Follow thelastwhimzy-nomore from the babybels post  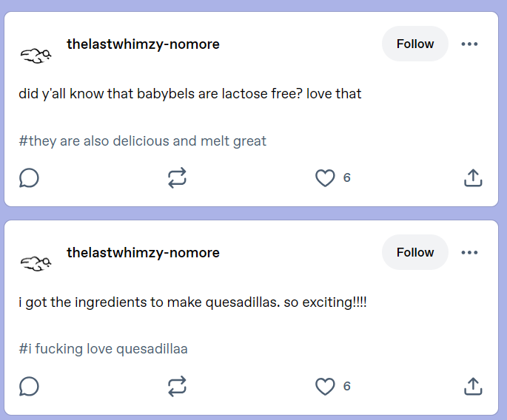coord(415,44)
